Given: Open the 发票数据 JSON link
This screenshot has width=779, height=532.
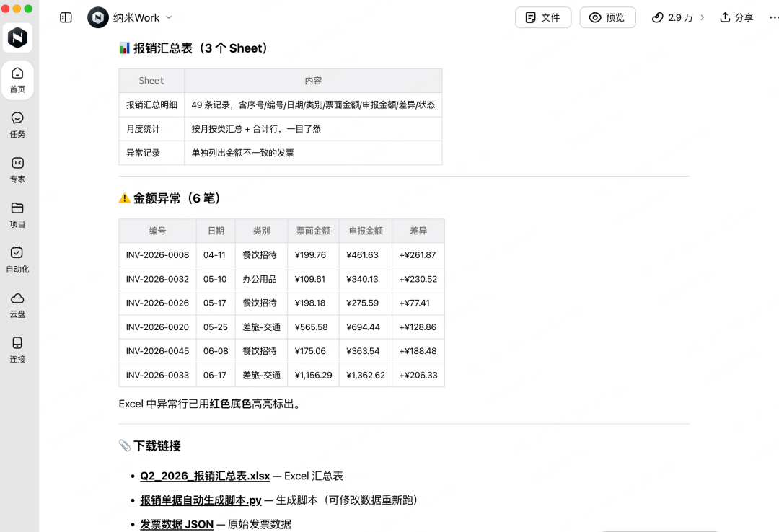Looking at the screenshot, I should click(x=177, y=525).
